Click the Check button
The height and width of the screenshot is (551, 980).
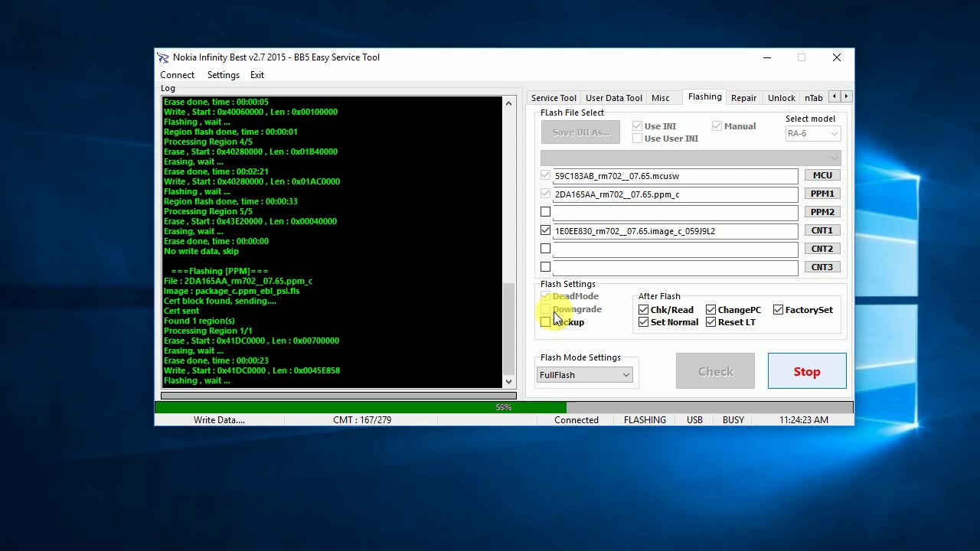(716, 371)
